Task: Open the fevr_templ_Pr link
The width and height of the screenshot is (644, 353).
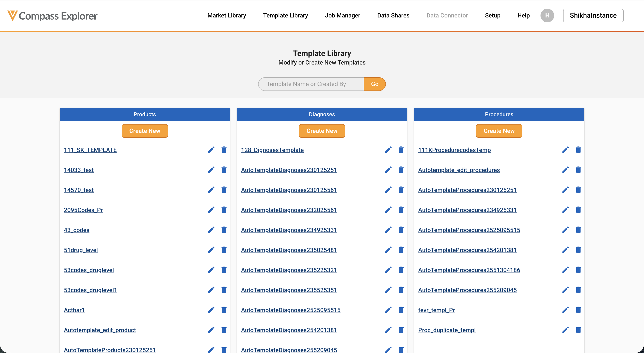Action: [x=437, y=310]
